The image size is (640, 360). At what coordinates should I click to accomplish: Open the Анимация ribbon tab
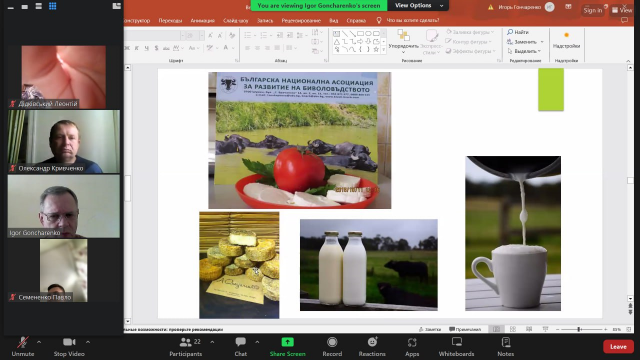pos(202,20)
